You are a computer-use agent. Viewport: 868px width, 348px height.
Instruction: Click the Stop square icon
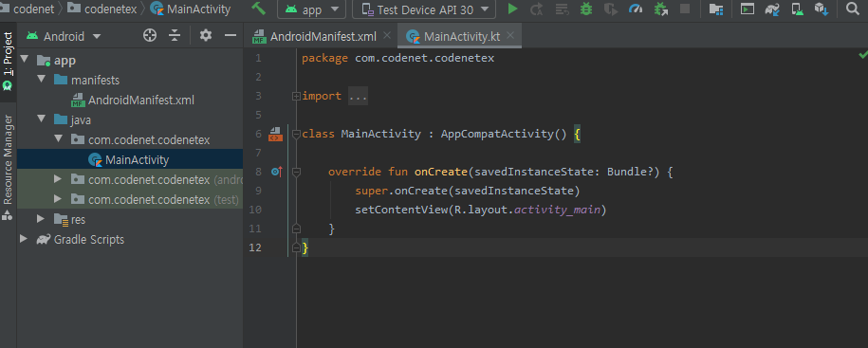pyautogui.click(x=685, y=9)
